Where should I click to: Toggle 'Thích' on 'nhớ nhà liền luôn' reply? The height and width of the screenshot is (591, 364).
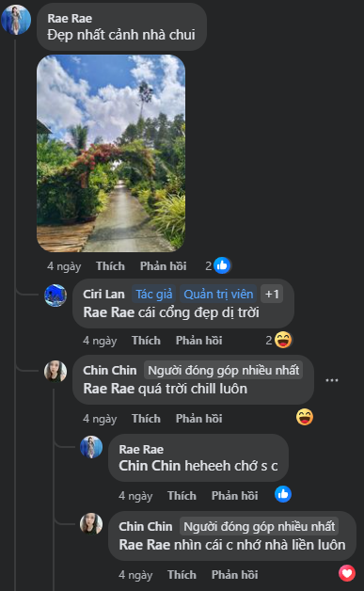pos(182,574)
